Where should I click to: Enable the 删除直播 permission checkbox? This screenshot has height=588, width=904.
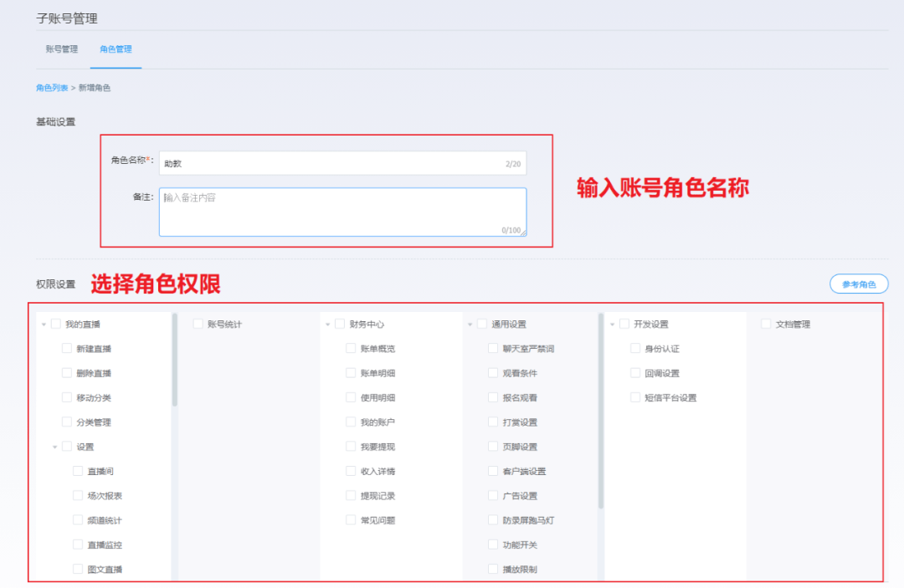pyautogui.click(x=67, y=373)
